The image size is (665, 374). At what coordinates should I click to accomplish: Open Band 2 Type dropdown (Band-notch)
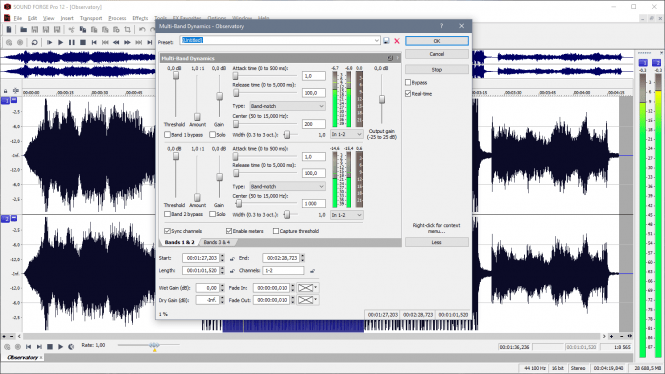click(288, 187)
